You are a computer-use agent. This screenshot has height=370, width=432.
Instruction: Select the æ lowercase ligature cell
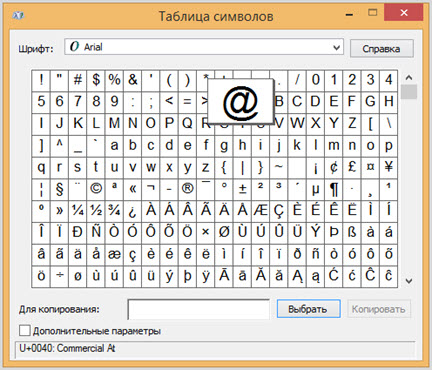pyautogui.click(x=114, y=254)
